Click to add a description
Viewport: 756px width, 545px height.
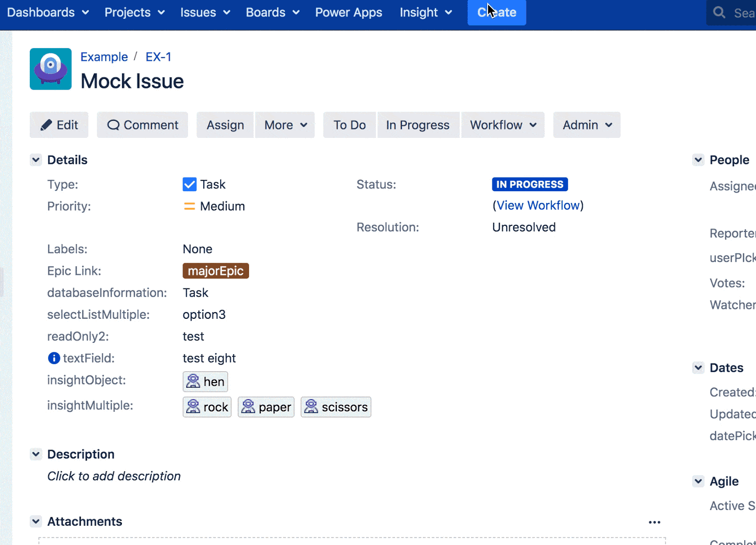(x=113, y=476)
